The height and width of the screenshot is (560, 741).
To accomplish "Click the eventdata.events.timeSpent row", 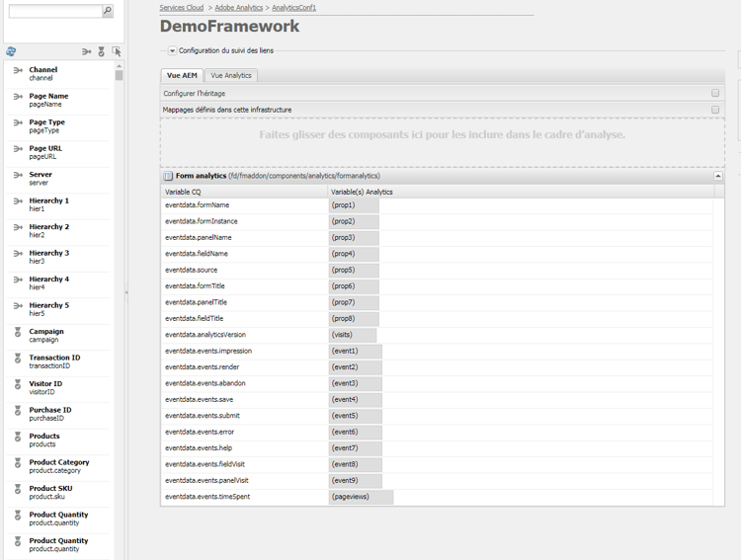I will pos(437,497).
